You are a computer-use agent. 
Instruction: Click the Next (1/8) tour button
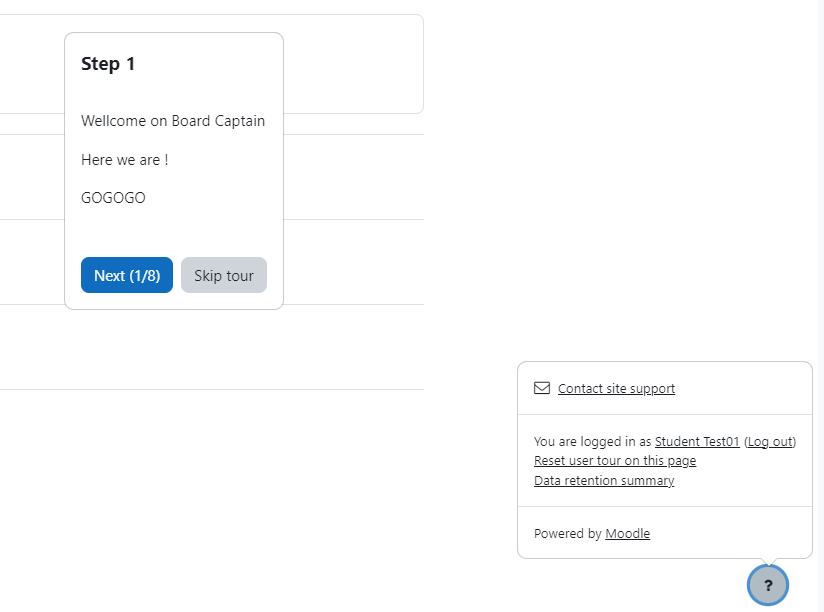coord(127,275)
